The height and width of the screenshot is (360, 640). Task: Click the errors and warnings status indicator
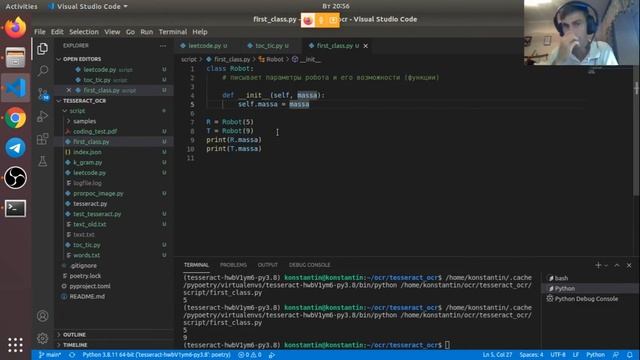click(x=250, y=355)
